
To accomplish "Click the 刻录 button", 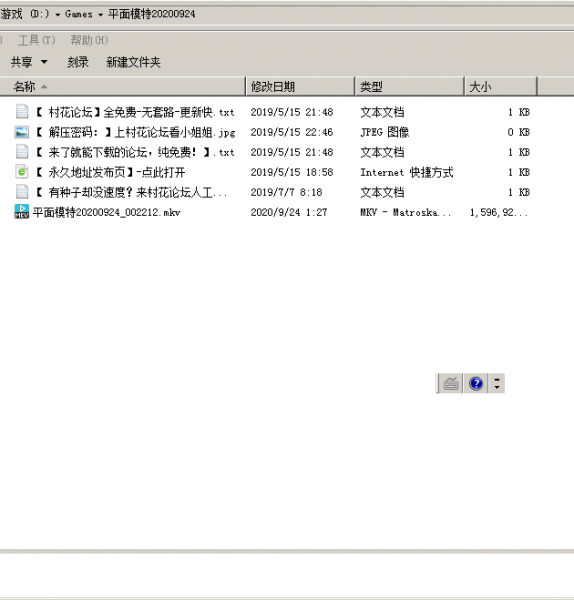I will pos(78,62).
